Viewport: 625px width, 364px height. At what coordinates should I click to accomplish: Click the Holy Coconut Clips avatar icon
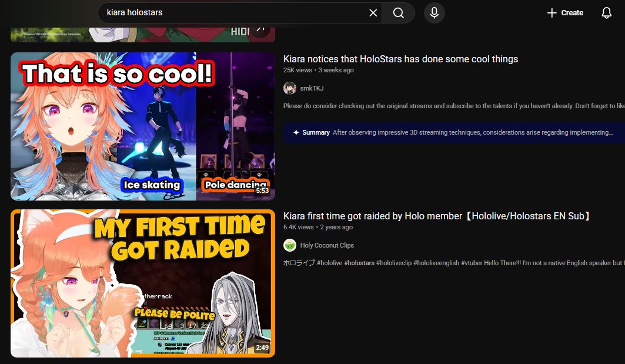[290, 245]
